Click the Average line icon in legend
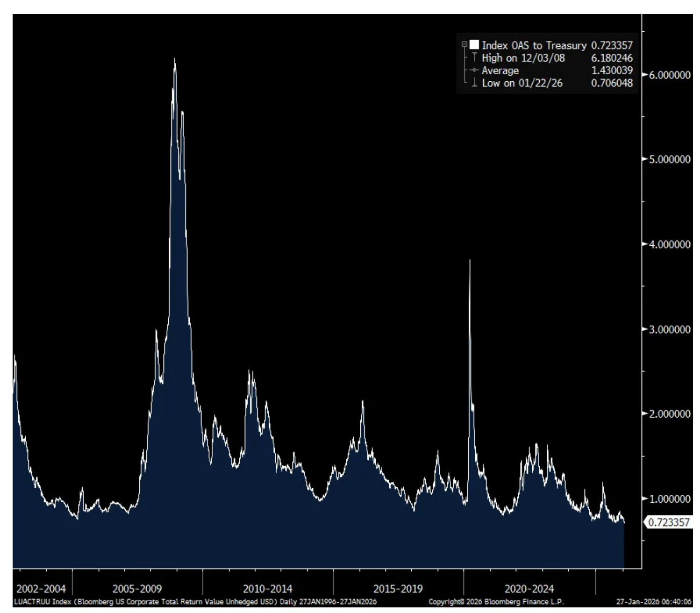 [x=474, y=71]
